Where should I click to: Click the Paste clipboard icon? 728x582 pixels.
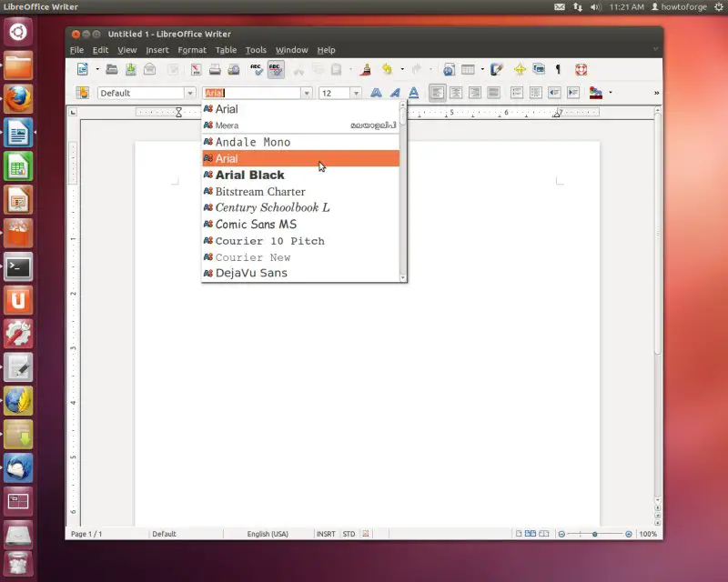click(x=336, y=70)
